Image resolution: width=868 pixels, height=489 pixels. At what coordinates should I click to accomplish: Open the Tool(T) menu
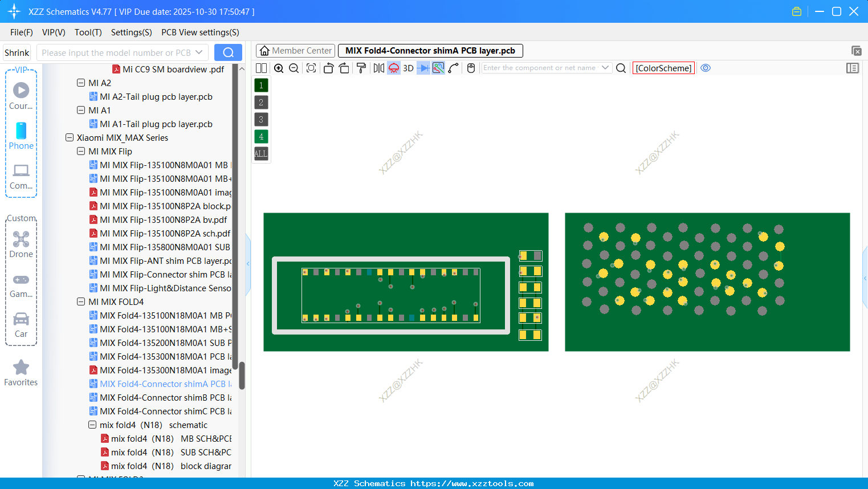pos(88,32)
